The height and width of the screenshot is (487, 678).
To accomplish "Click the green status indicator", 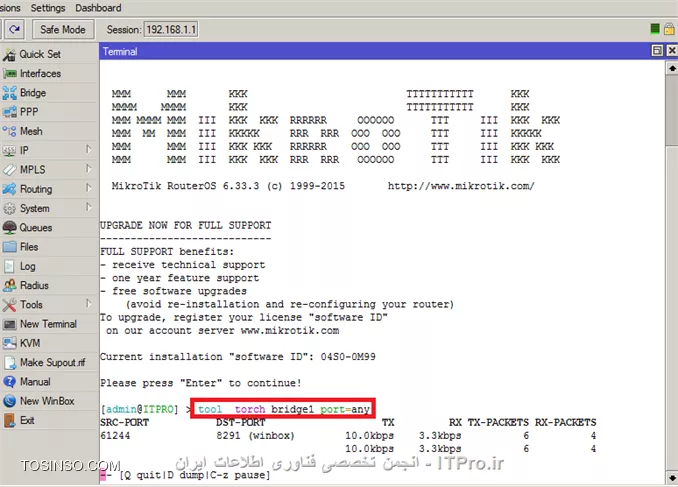I will pyautogui.click(x=655, y=29).
